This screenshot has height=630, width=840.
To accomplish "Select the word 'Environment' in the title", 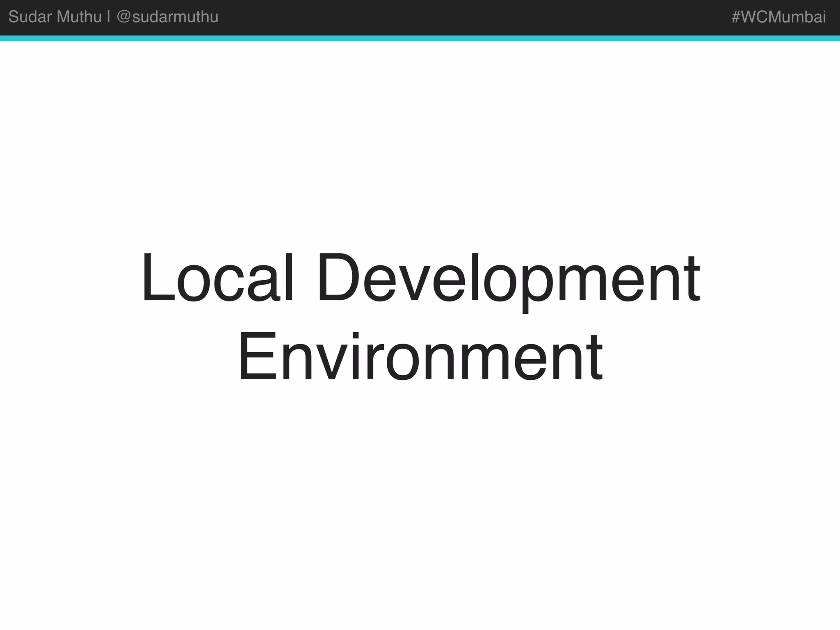I will click(x=420, y=356).
